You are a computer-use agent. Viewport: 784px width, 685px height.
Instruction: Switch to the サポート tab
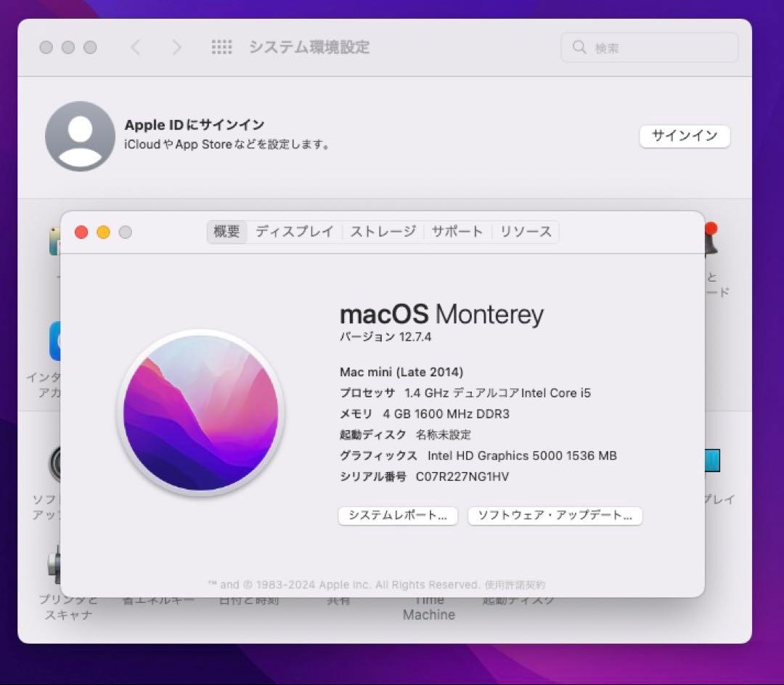457,231
